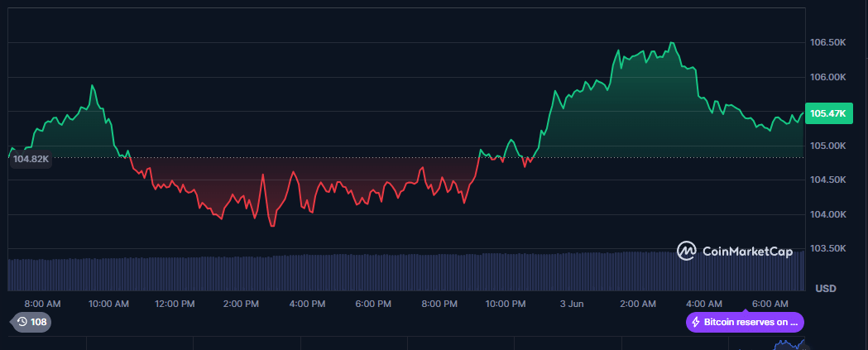
Task: Click the 105.00K price axis label
Action: [827, 146]
